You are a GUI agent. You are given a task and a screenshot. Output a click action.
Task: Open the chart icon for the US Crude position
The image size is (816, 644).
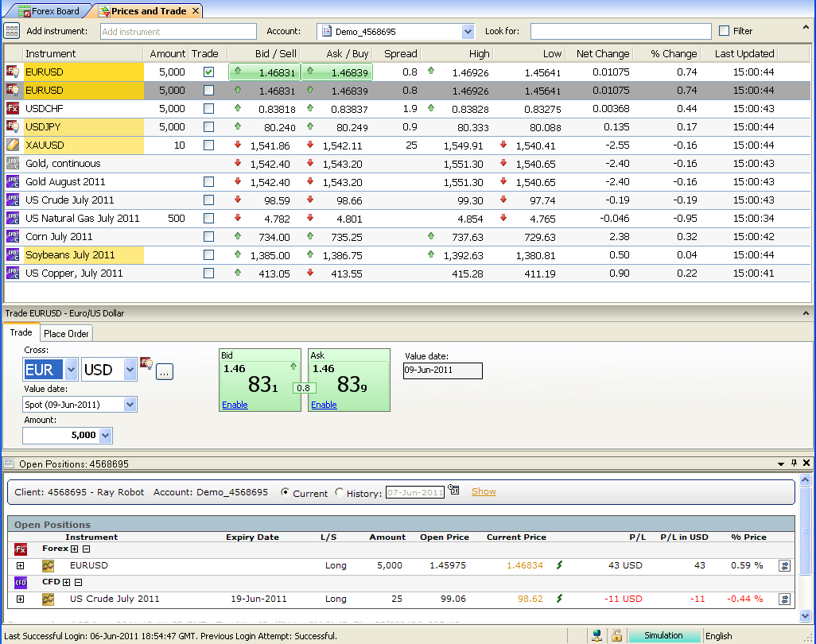(x=48, y=599)
